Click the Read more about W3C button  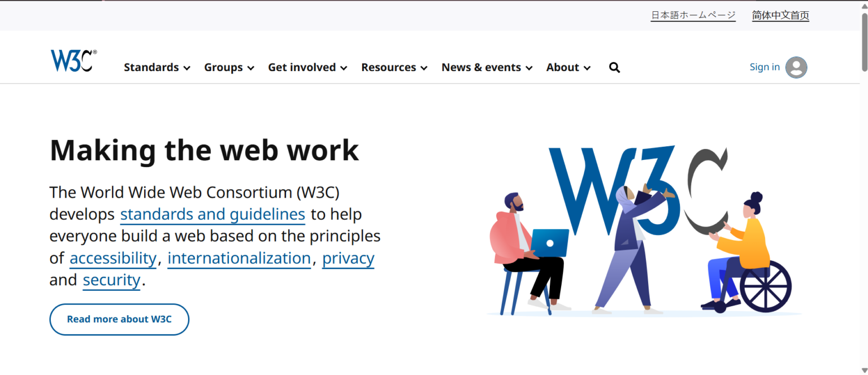pos(119,319)
